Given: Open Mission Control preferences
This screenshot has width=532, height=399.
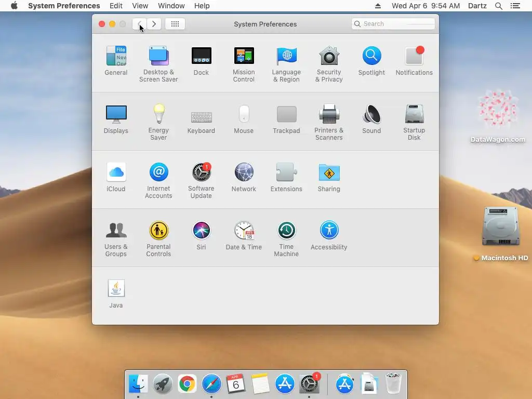Looking at the screenshot, I should [x=244, y=64].
